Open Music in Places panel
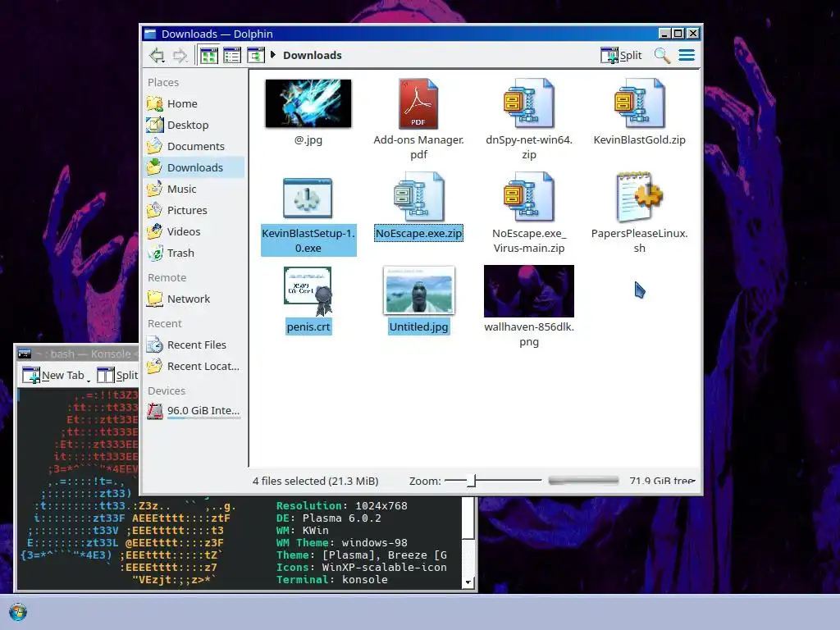840x630 pixels. (195, 189)
